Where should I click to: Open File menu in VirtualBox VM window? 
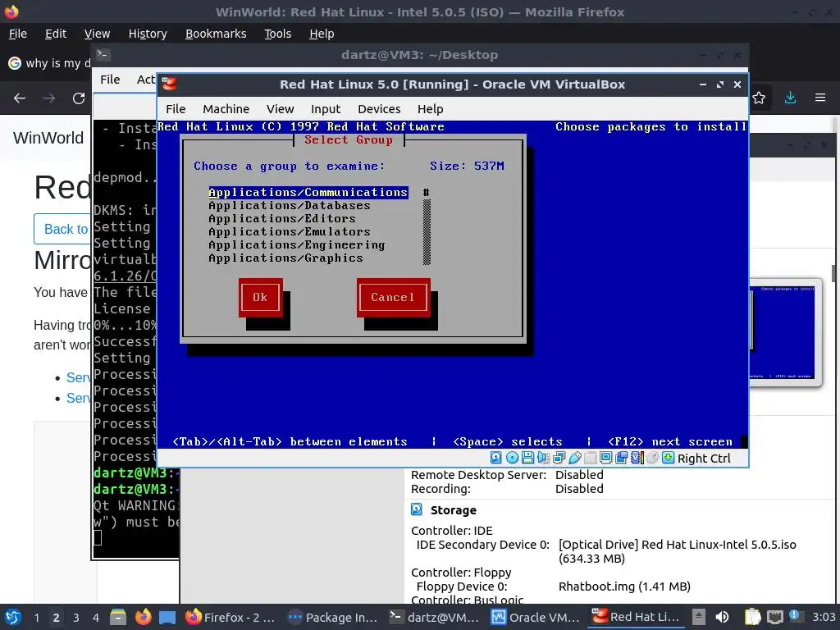176,109
